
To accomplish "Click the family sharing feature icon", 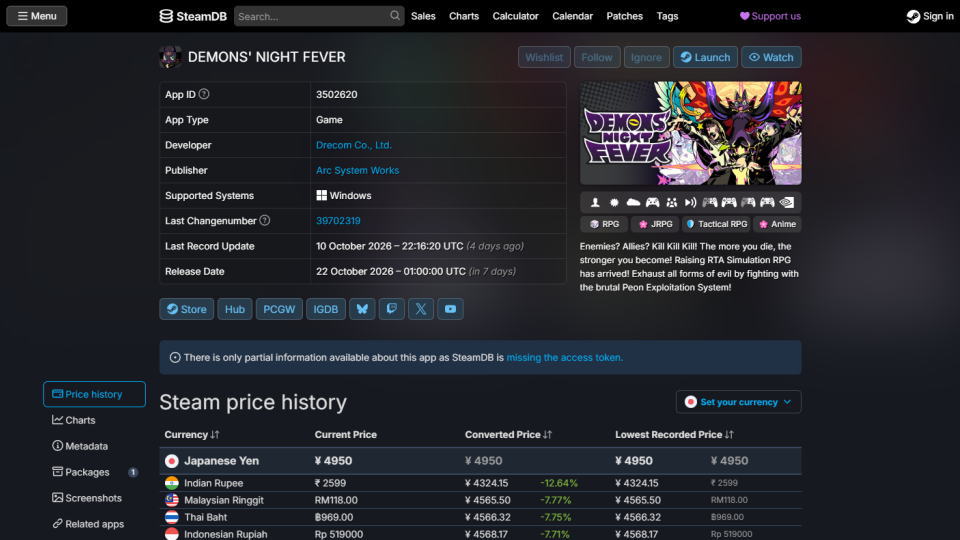I will (672, 202).
